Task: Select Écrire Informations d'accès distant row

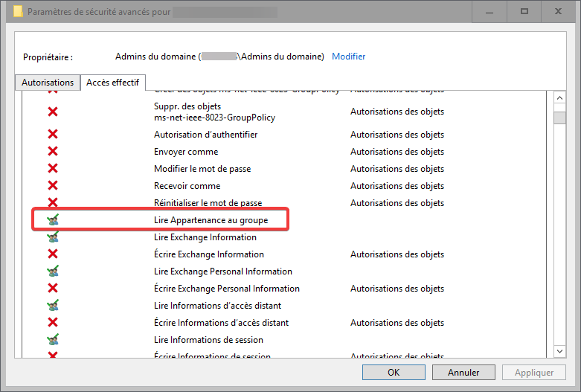Action: 284,322
